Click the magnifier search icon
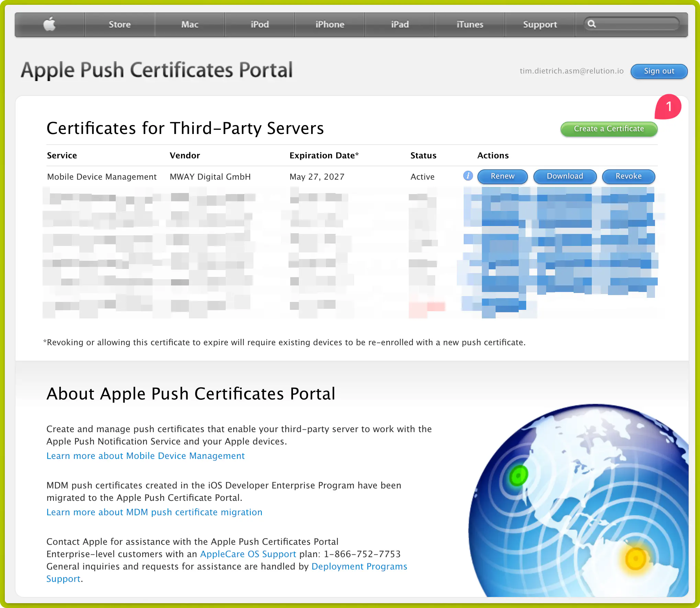Viewport: 700px width, 608px height. (x=591, y=24)
